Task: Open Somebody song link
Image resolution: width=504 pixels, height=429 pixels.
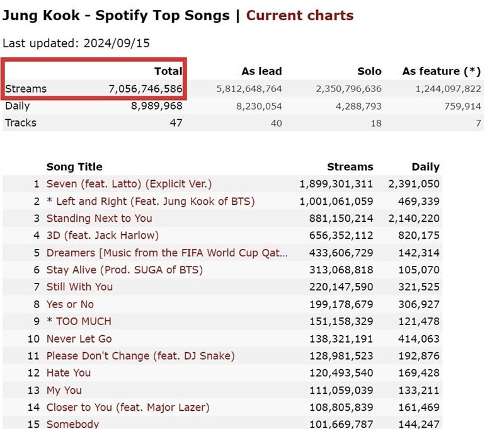Action: coord(72,424)
